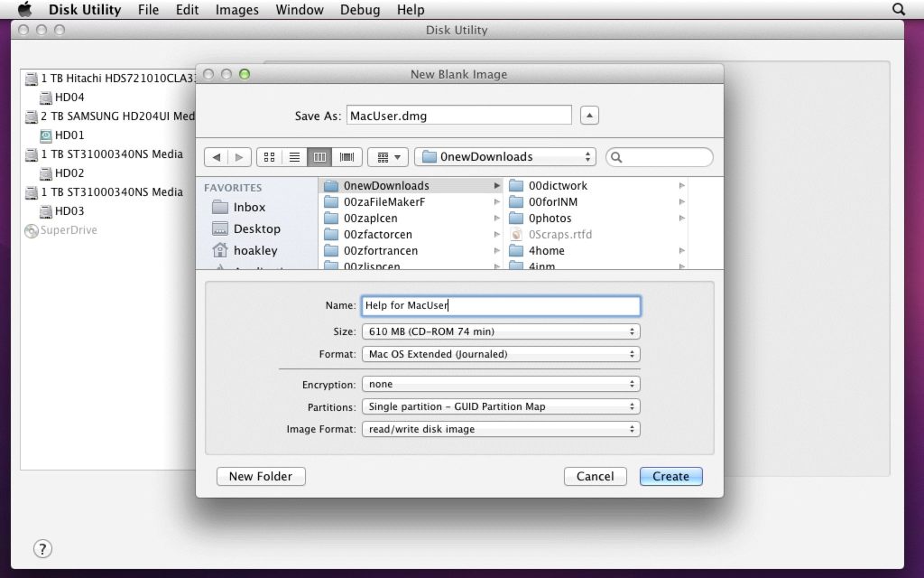Zoom the New Blank Image dialog
Image resolution: width=924 pixels, height=578 pixels.
click(x=245, y=74)
